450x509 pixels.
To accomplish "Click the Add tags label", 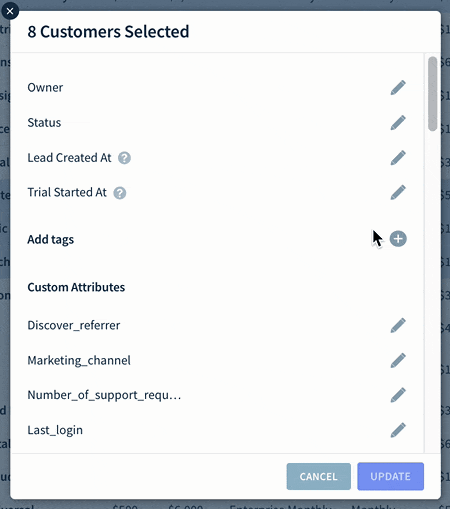I will [x=51, y=239].
